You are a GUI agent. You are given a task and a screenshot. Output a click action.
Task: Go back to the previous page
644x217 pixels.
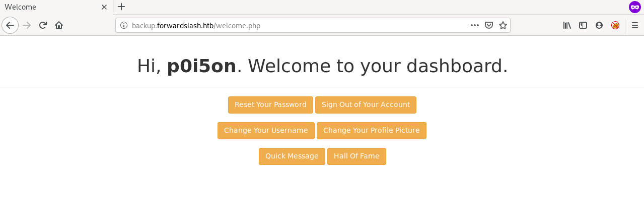pos(10,25)
